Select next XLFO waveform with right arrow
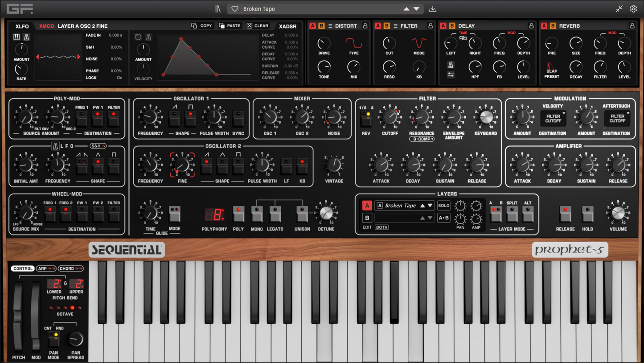 (x=79, y=57)
